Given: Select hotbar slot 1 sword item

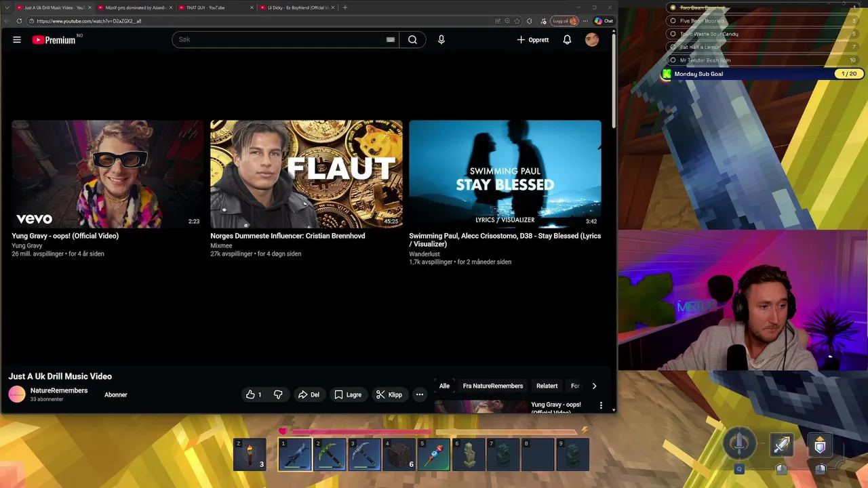Looking at the screenshot, I should point(295,455).
